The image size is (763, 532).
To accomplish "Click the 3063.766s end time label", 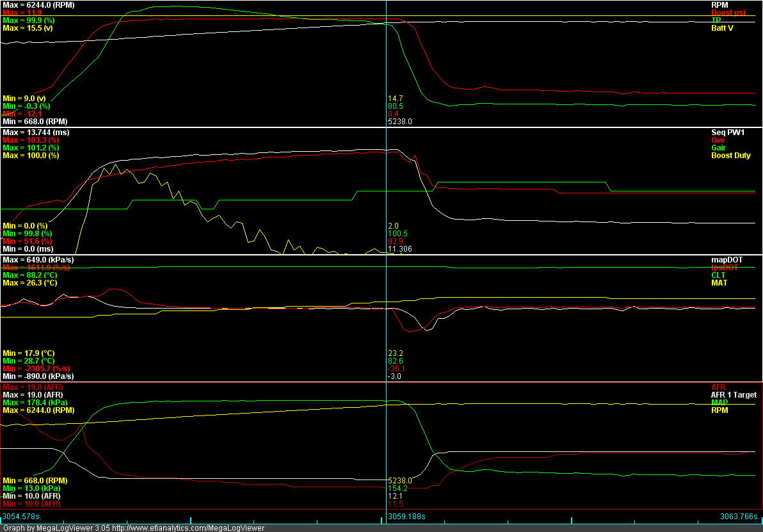I will click(x=739, y=517).
